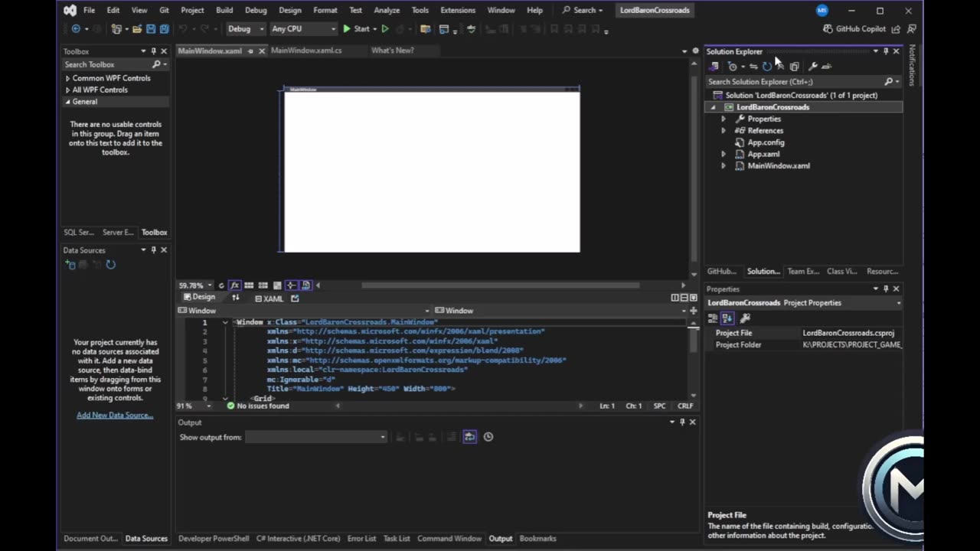Click Show All Files icon in Solution Explorer
This screenshot has width=980, height=551.
point(794,67)
